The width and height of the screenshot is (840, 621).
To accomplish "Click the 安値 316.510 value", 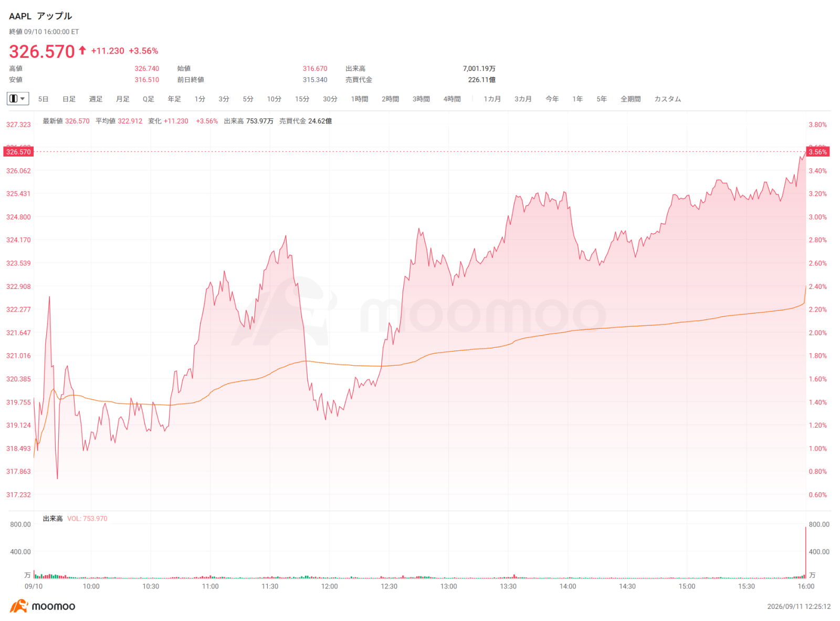I will [146, 80].
